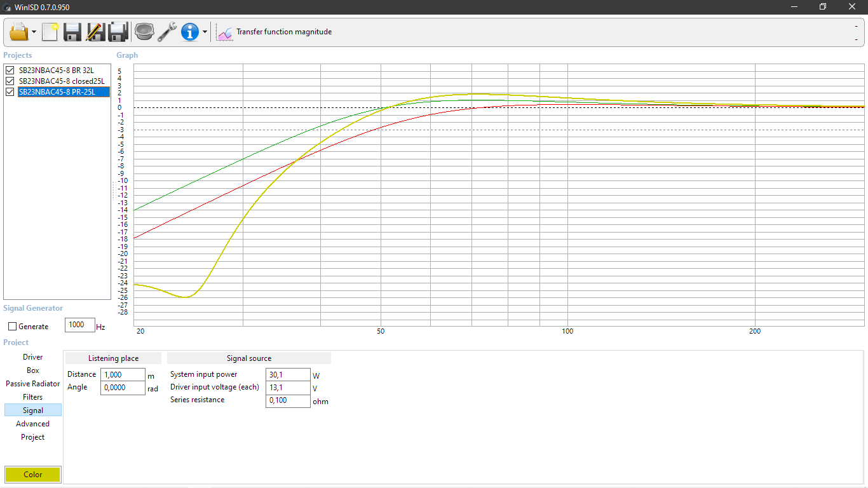The height and width of the screenshot is (488, 868).
Task: Uncheck the SB23NBAC45-8 PR-25L project
Action: (10, 92)
